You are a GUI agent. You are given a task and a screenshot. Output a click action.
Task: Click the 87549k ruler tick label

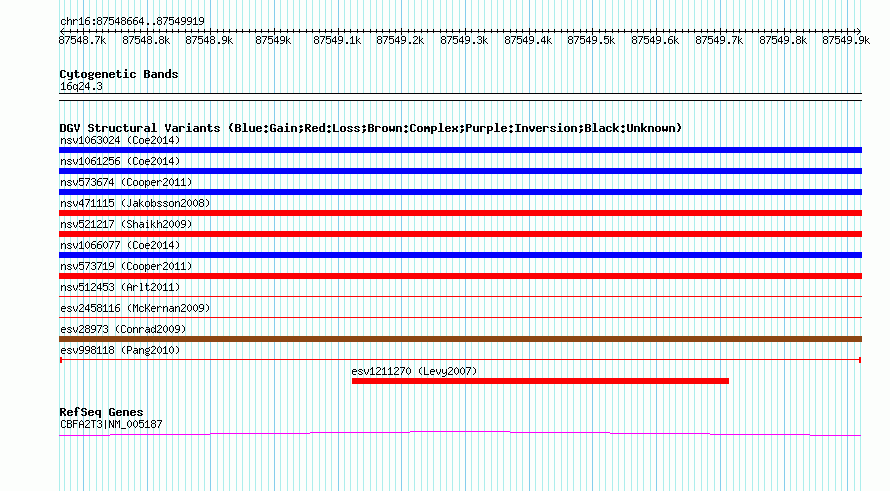(x=273, y=40)
